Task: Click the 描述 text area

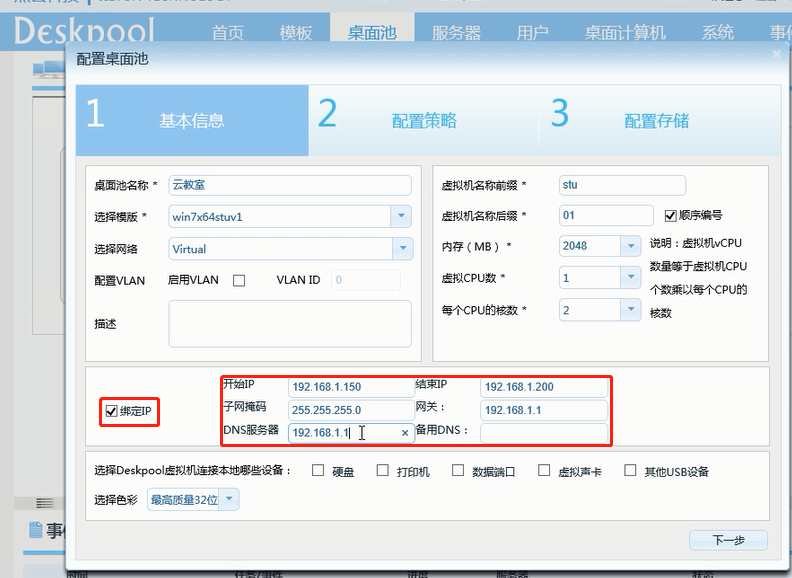Action: coord(290,324)
